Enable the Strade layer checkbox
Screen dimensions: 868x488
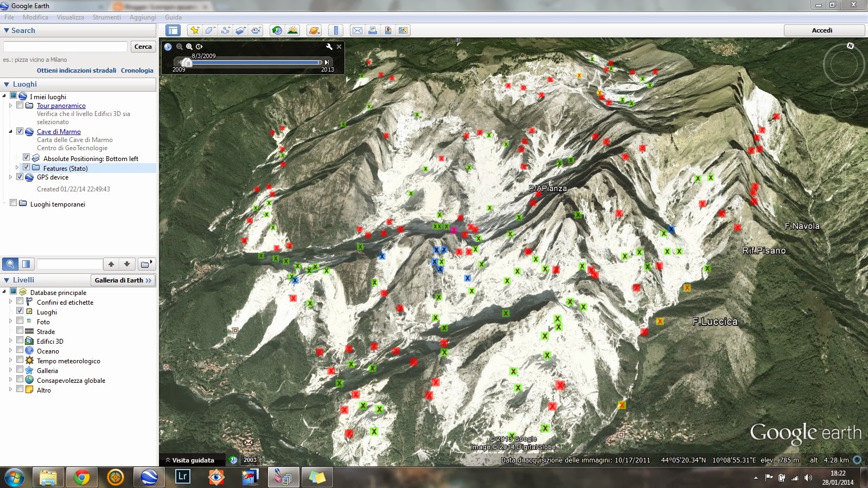(20, 331)
